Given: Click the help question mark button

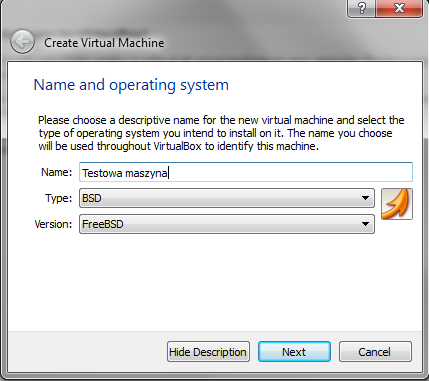Looking at the screenshot, I should pos(362,8).
